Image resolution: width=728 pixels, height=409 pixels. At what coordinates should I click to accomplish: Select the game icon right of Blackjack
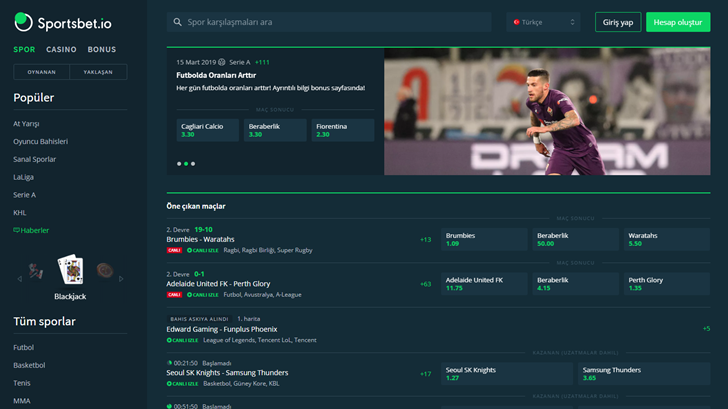pyautogui.click(x=105, y=270)
